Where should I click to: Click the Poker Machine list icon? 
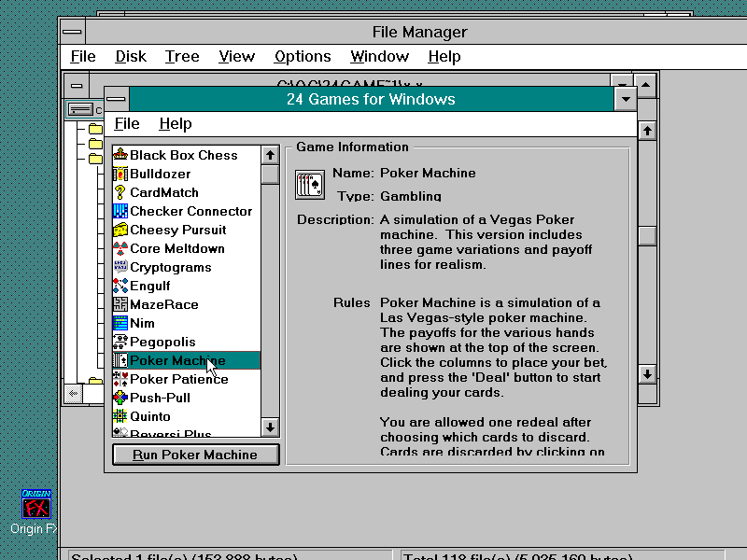coord(120,360)
